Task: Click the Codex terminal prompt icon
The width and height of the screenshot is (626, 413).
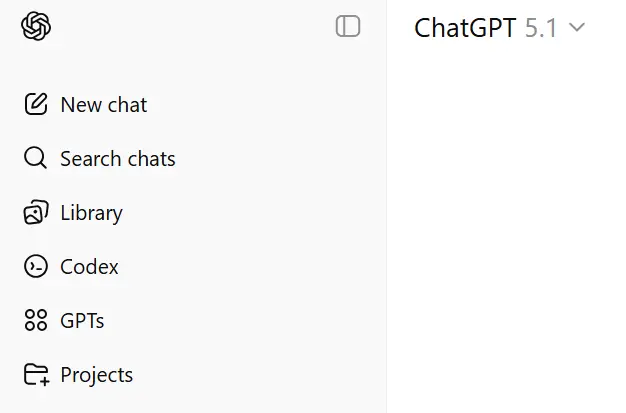Action: (x=36, y=266)
